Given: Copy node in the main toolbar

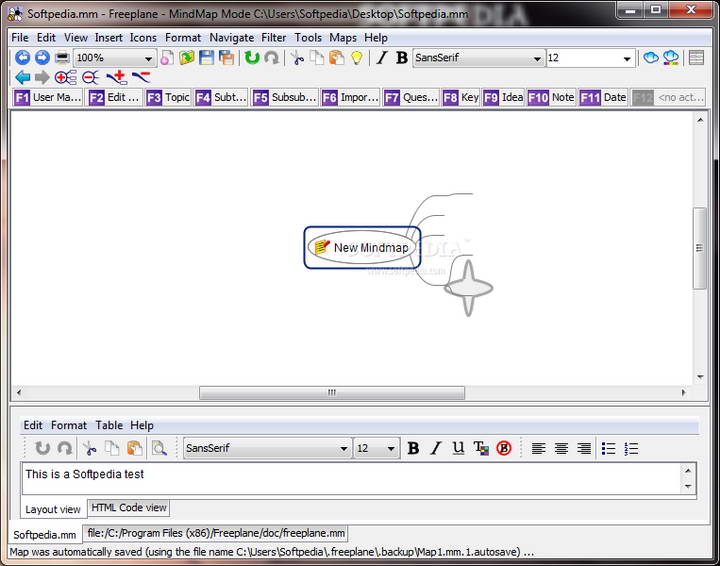Looking at the screenshot, I should point(317,58).
